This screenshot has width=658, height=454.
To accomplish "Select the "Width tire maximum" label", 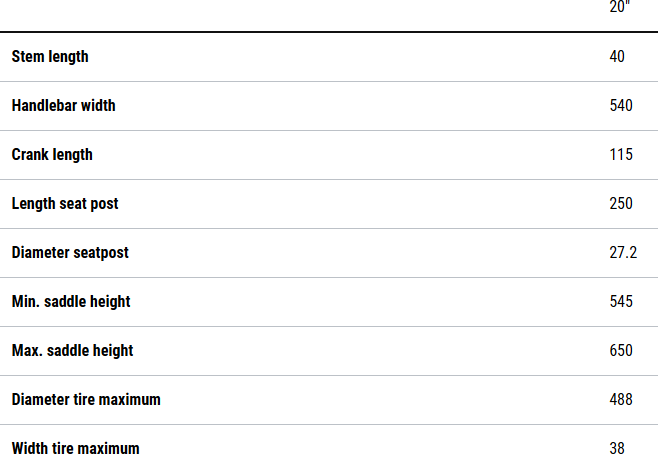I will coord(75,448).
